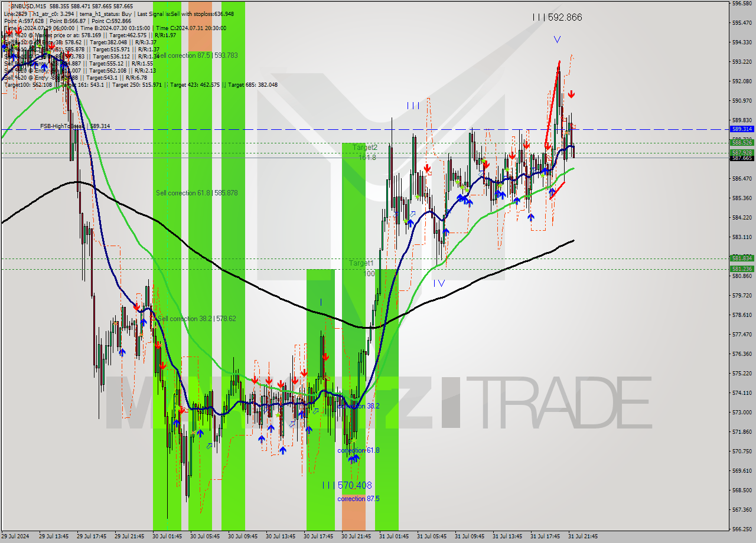756x543 pixels.
Task: Click the 584.220 price axis label
Action: click(x=742, y=218)
